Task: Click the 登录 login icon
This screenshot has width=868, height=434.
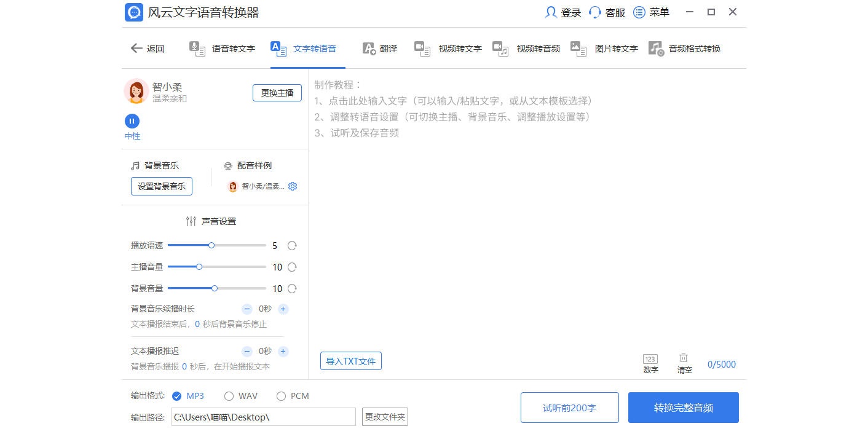Action: pyautogui.click(x=550, y=12)
